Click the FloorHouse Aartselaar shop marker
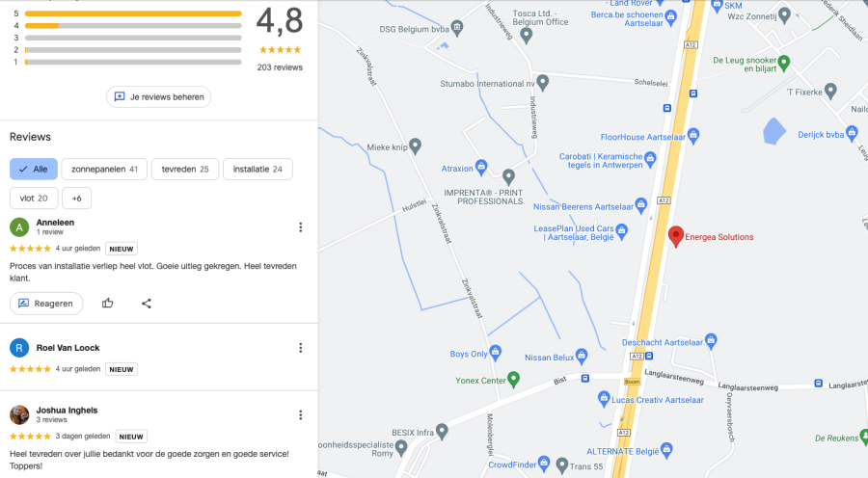The height and width of the screenshot is (478, 868). (x=693, y=136)
